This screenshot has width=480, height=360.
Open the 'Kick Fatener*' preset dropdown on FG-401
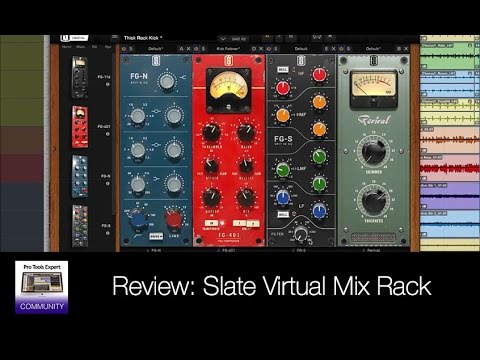click(228, 49)
